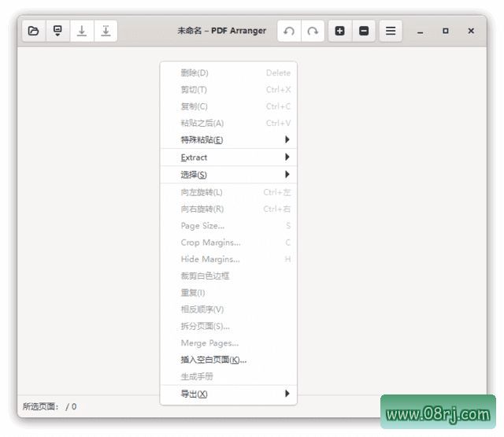
Task: Zoom out with the minus icon
Action: (x=364, y=31)
